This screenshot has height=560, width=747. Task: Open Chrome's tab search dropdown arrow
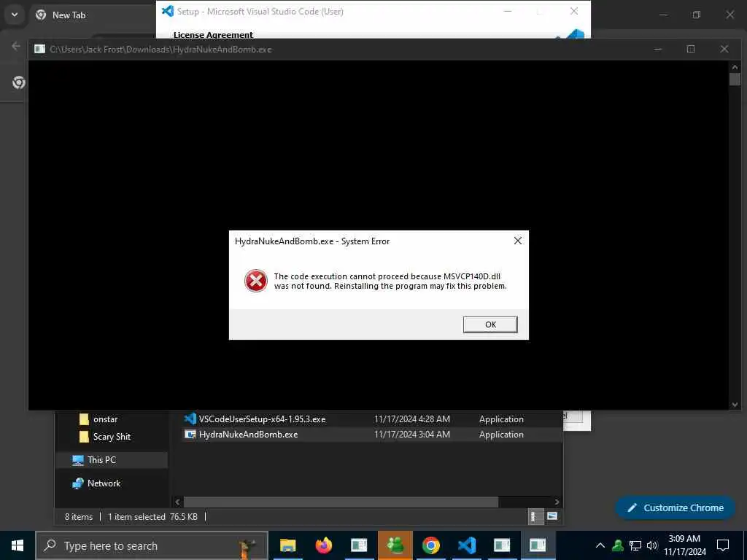pos(15,15)
